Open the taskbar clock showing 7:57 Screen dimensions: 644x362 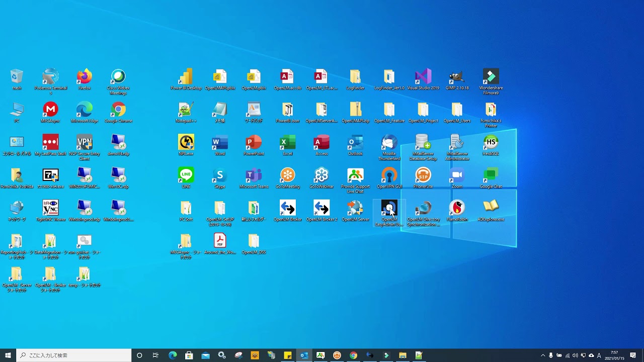pos(614,355)
